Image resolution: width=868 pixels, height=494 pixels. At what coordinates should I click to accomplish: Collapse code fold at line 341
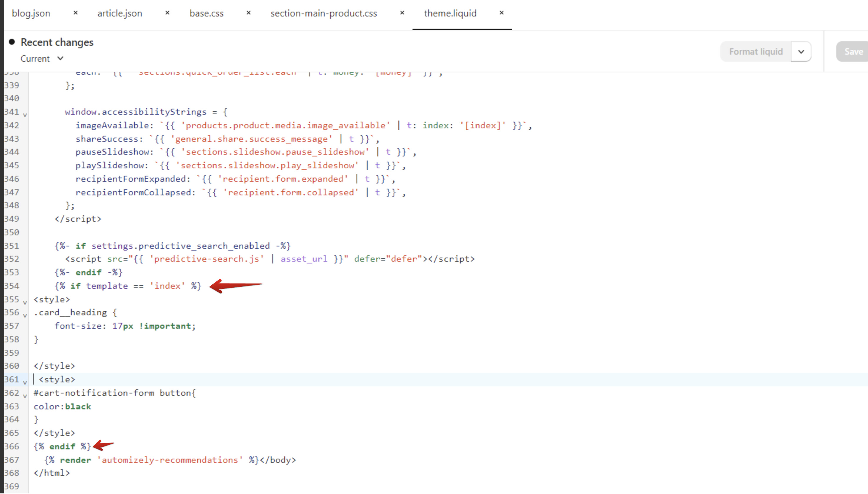pos(25,115)
